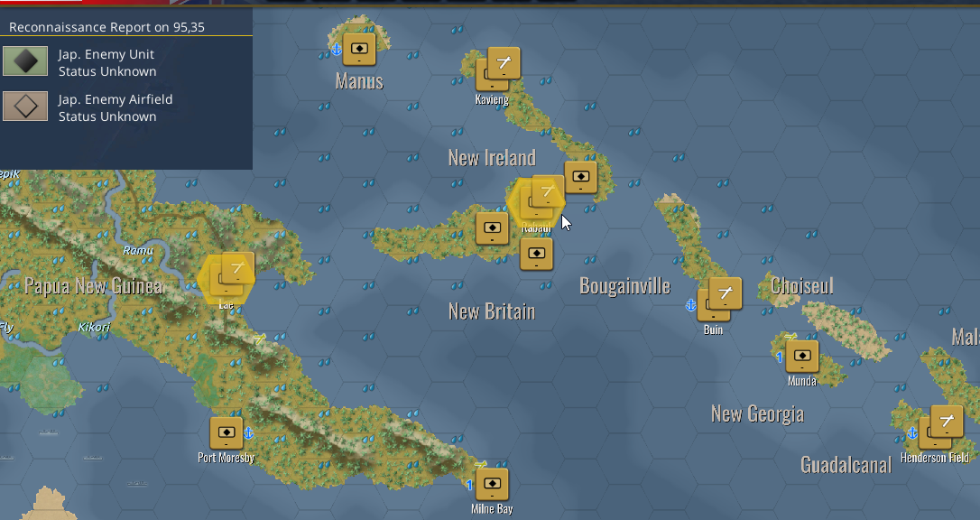This screenshot has height=520, width=980.
Task: Select the unit counter in eastern New Ireland
Action: pos(580,177)
